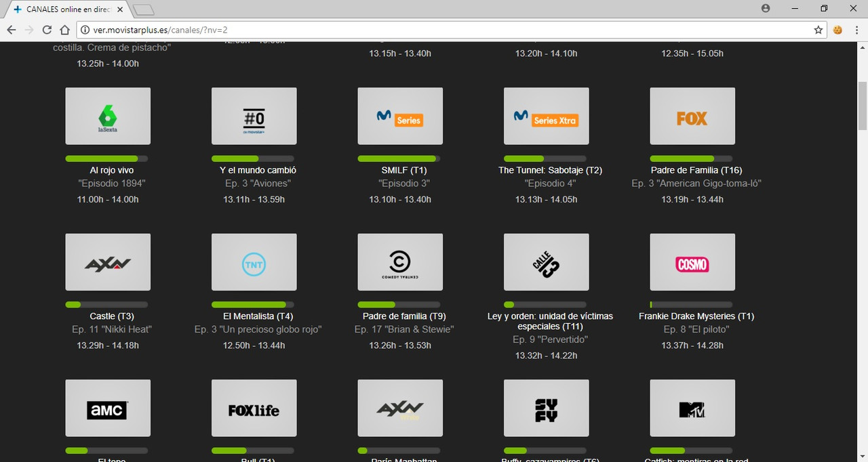Open the Movistar Series Xtra channel tile
868x462 pixels.
tap(547, 116)
